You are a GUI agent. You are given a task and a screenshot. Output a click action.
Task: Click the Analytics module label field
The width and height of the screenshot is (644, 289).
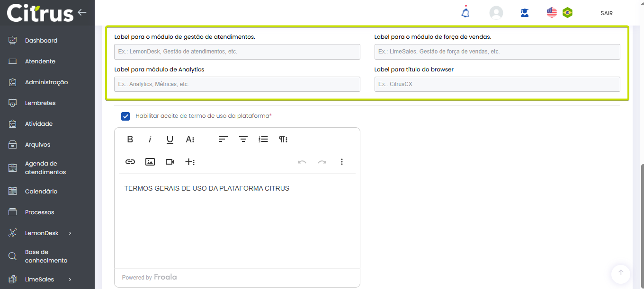(x=237, y=84)
